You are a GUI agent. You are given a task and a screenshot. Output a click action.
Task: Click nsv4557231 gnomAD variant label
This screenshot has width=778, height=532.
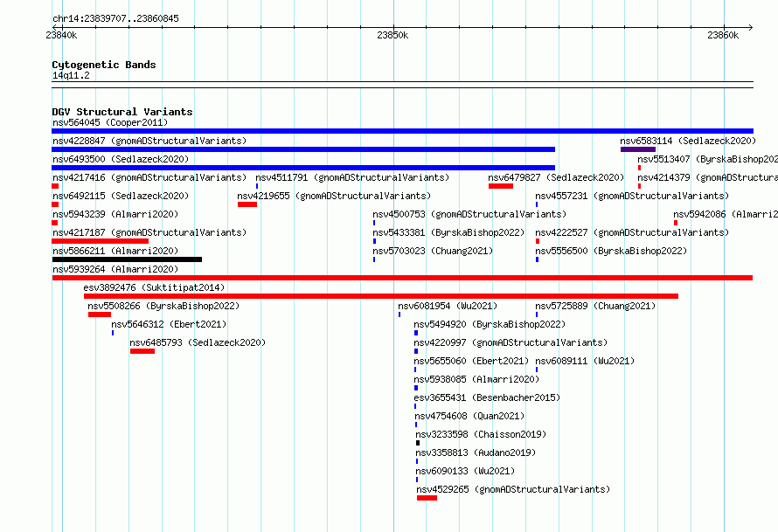pos(632,196)
